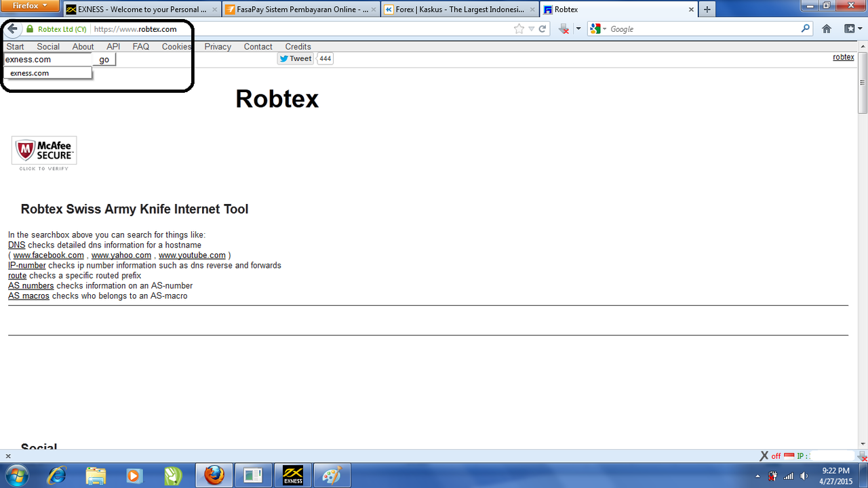This screenshot has height=488, width=868.
Task: Open the Windows Start orb
Action: coord(16,475)
